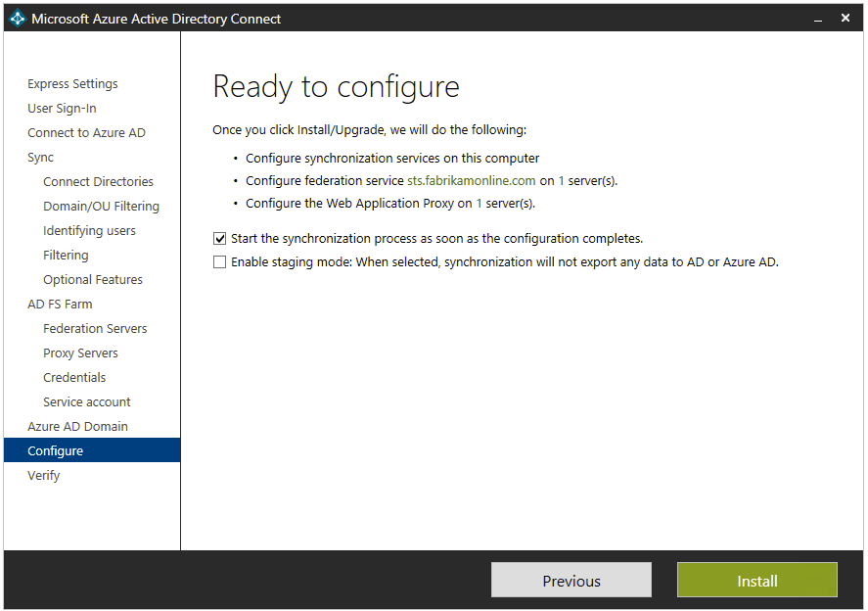The image size is (868, 611).
Task: Enable staging mode checkbox
Action: tap(220, 262)
